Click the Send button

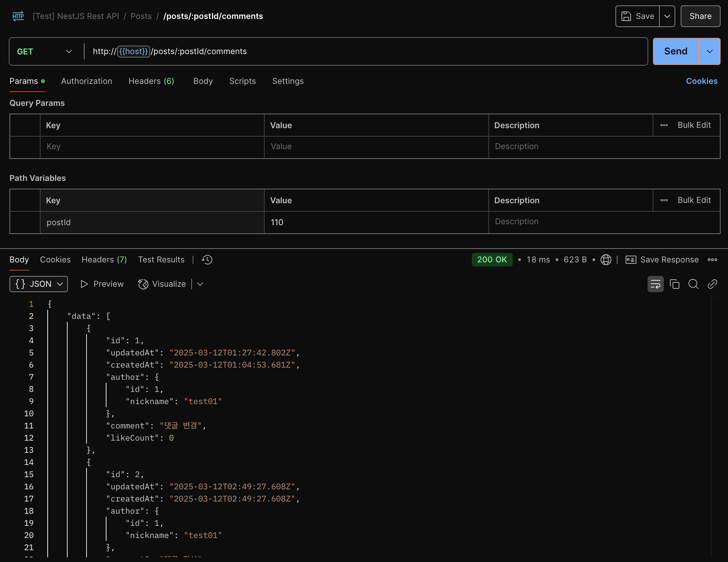(675, 51)
